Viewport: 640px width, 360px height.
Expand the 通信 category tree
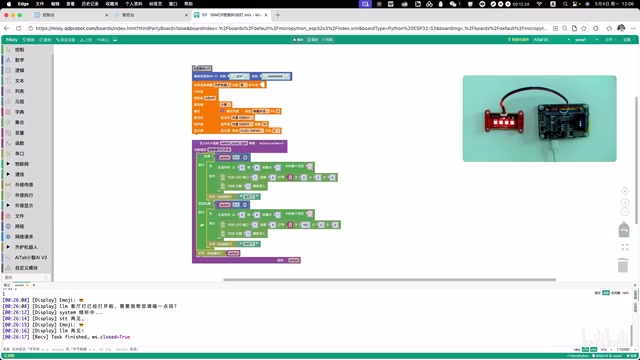click(8, 174)
